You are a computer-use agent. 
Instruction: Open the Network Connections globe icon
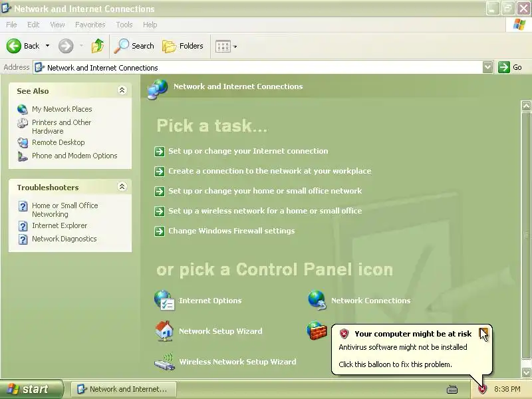pyautogui.click(x=317, y=301)
